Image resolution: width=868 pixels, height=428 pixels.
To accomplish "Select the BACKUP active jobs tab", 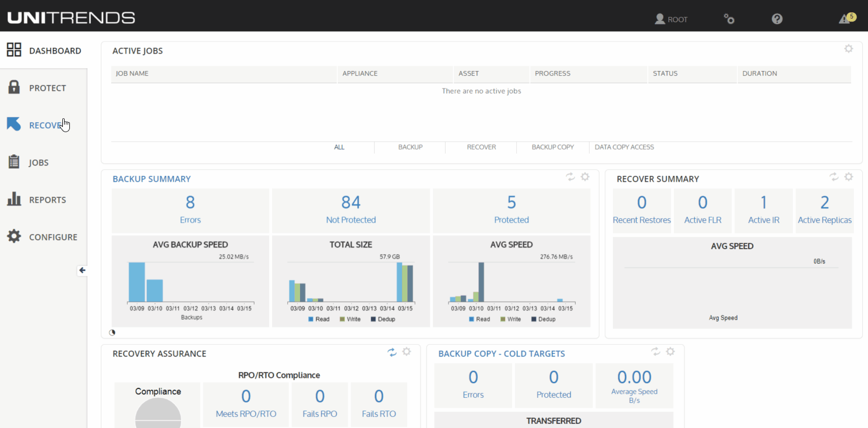I will pyautogui.click(x=410, y=147).
